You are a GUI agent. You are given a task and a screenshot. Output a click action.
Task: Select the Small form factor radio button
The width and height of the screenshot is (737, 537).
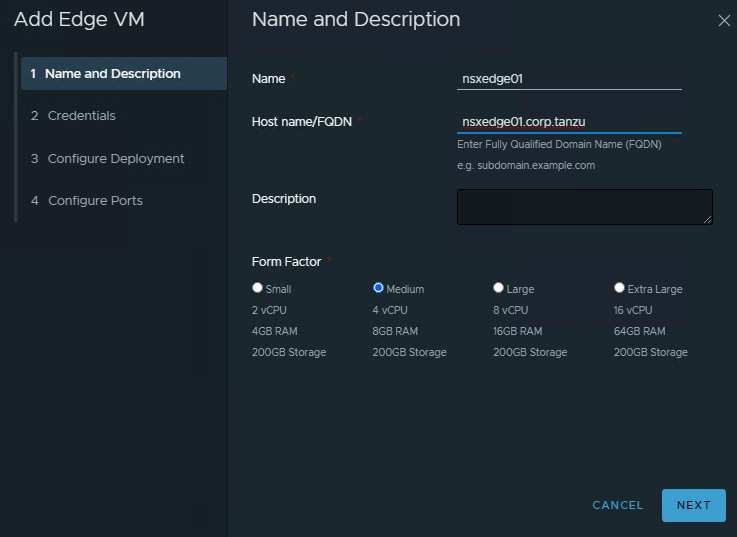pos(258,288)
